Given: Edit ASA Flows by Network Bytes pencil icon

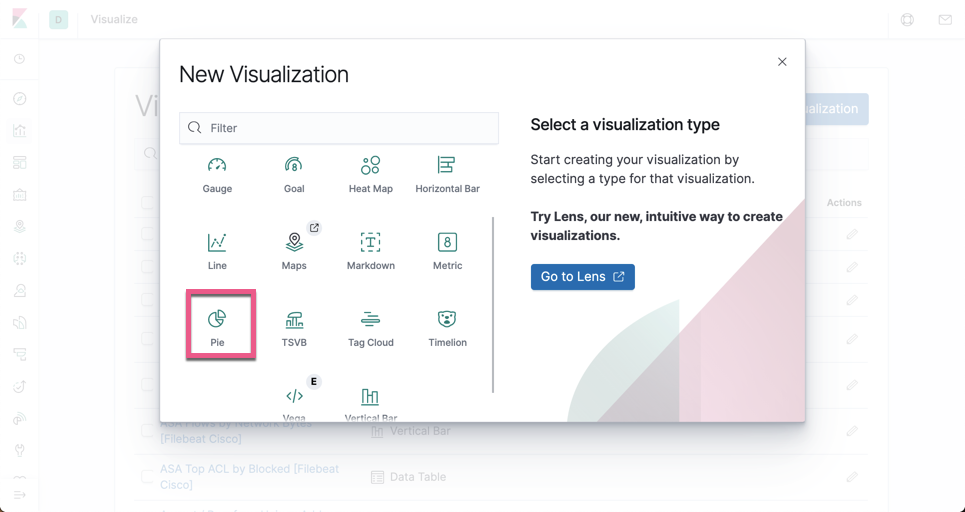Looking at the screenshot, I should pyautogui.click(x=852, y=431).
